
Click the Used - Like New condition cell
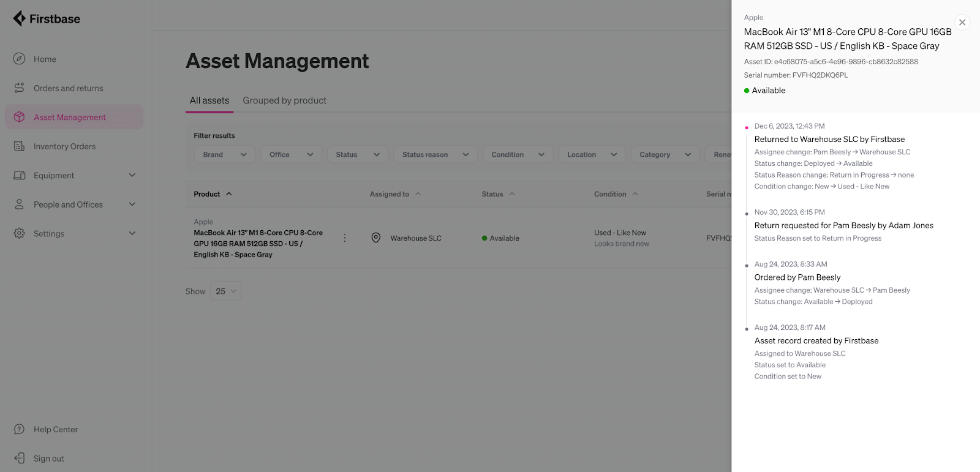click(x=620, y=233)
